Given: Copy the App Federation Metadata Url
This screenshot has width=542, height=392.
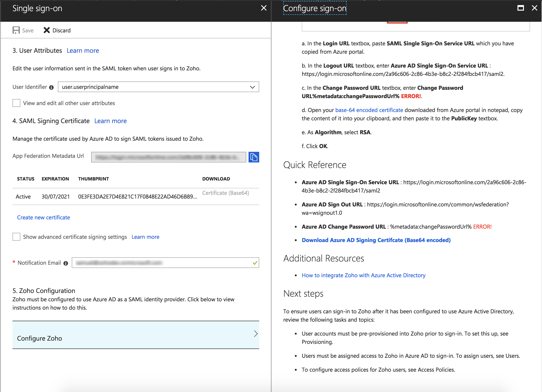Looking at the screenshot, I should click(x=254, y=157).
